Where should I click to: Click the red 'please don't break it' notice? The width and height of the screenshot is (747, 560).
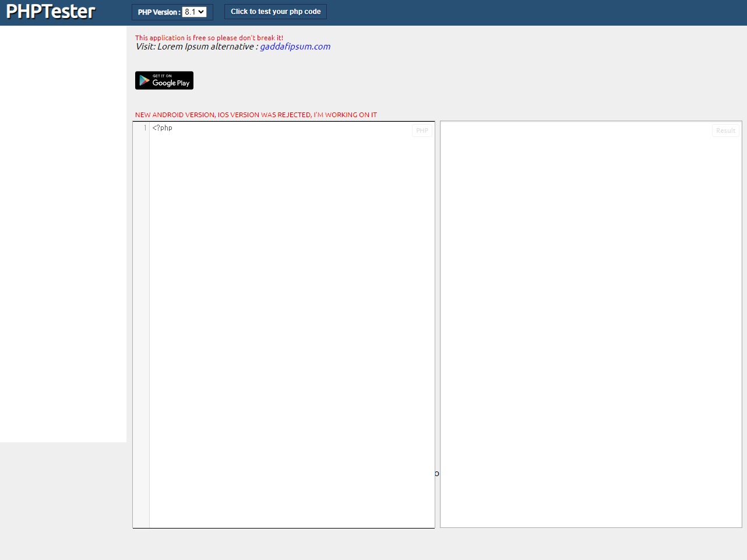pyautogui.click(x=209, y=38)
